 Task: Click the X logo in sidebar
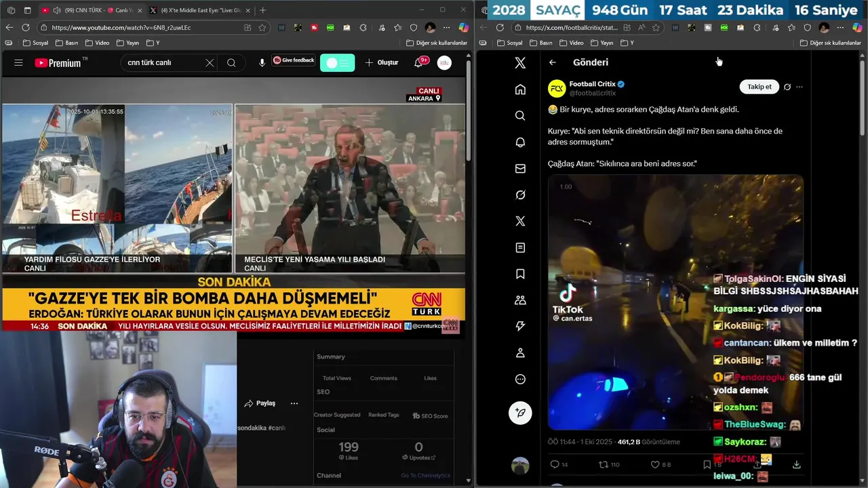pos(520,62)
